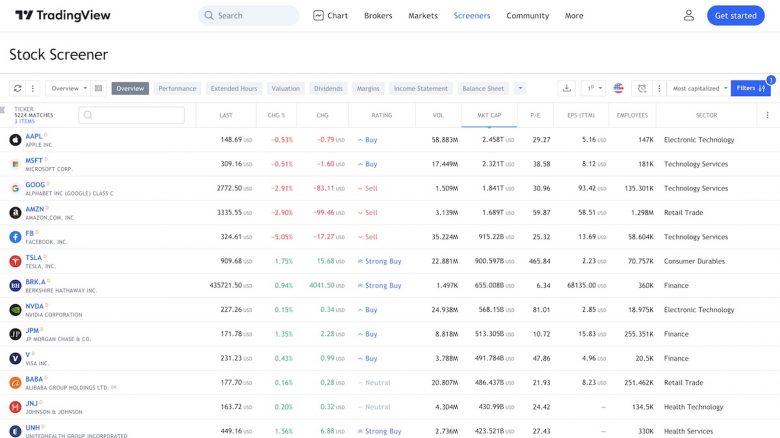The height and width of the screenshot is (438, 780).
Task: Go to Screeners in the navigation
Action: point(472,15)
